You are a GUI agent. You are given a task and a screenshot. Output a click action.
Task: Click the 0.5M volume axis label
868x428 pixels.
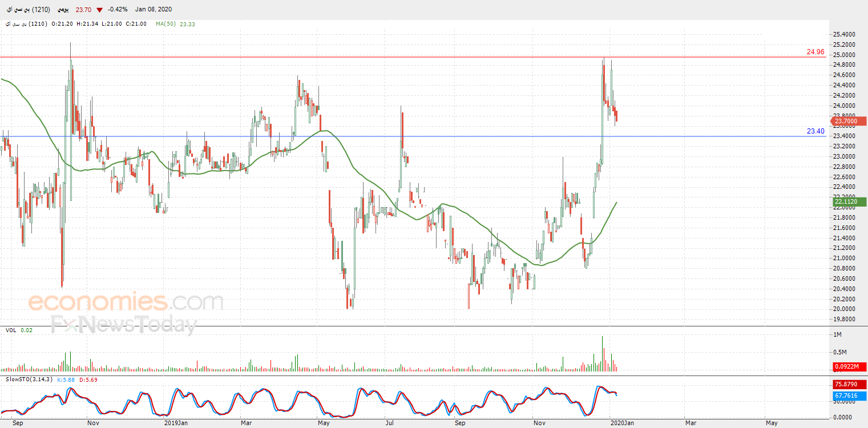point(840,352)
